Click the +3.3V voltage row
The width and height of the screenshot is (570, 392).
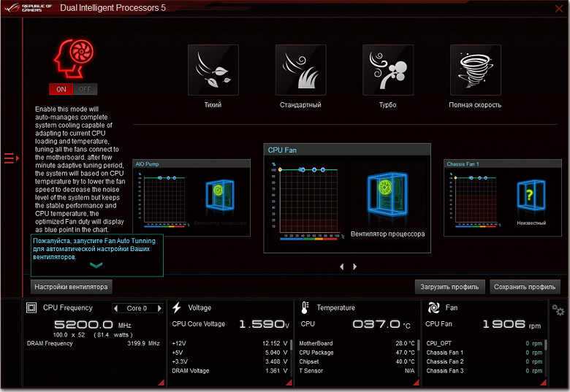(x=229, y=361)
